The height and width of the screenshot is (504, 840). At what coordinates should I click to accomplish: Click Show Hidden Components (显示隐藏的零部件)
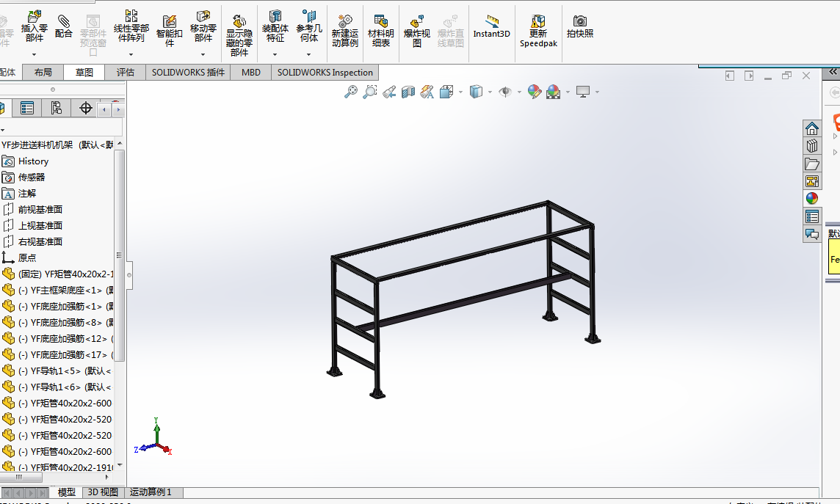tap(239, 35)
